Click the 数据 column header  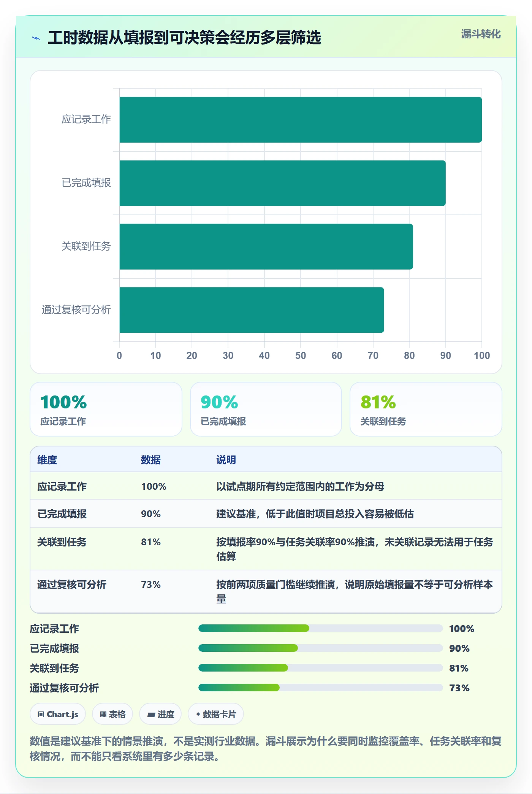click(x=151, y=460)
